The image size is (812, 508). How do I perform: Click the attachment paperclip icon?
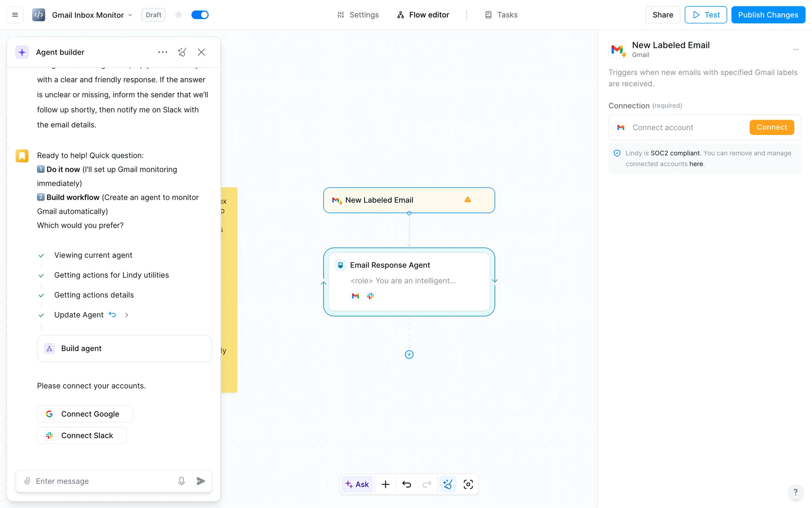(27, 481)
